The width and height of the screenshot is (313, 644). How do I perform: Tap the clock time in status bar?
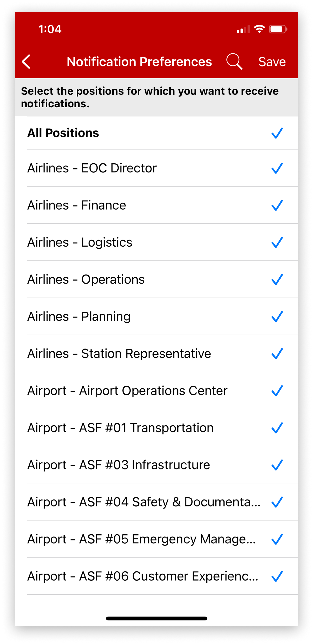50,29
